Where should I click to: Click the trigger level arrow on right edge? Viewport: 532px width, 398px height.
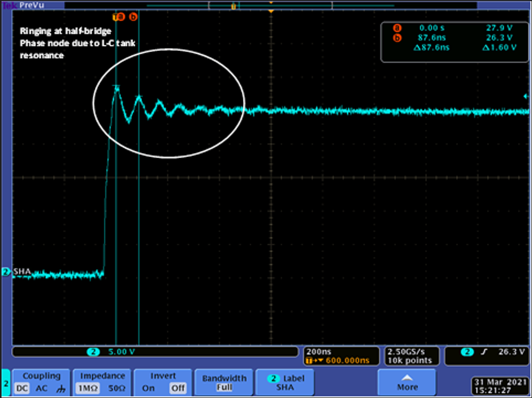[x=525, y=96]
